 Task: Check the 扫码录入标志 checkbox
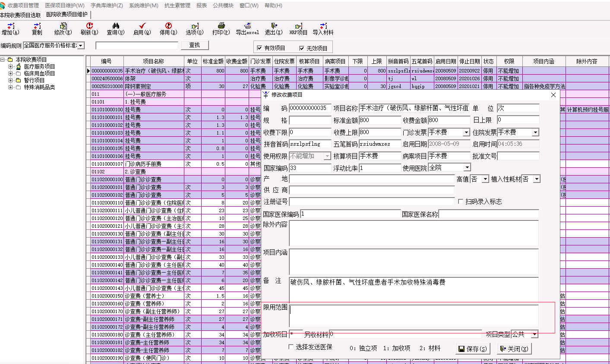(461, 201)
